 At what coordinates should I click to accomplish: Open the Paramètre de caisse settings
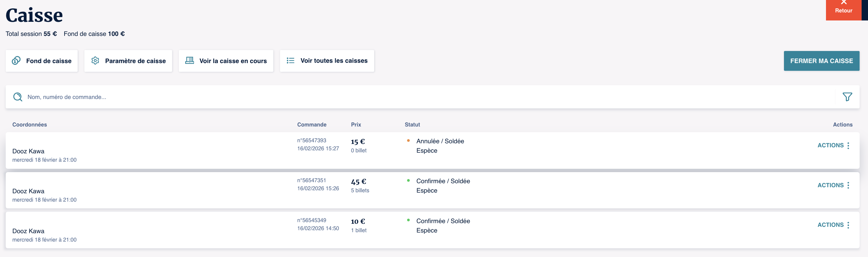135,61
